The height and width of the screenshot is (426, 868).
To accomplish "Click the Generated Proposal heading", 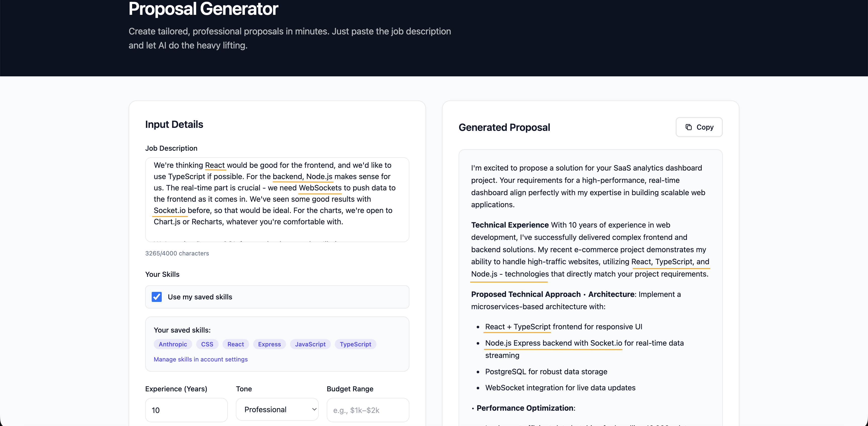I will pos(504,127).
